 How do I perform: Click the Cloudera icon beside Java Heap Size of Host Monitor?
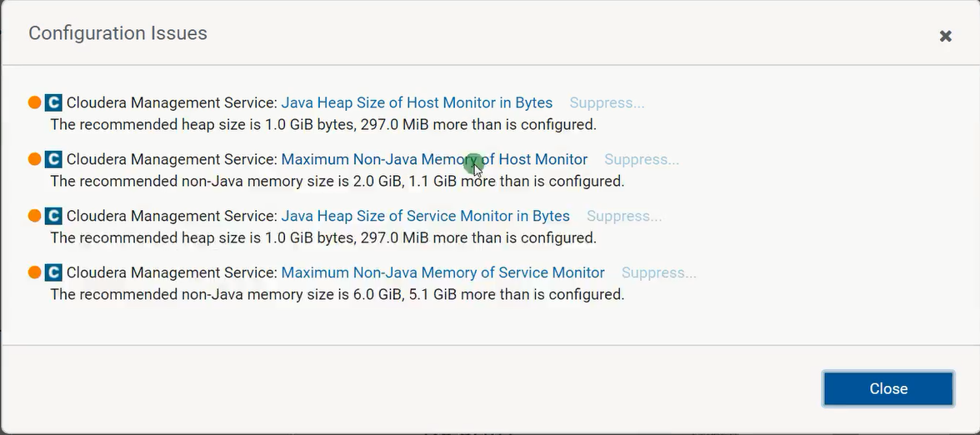click(53, 102)
